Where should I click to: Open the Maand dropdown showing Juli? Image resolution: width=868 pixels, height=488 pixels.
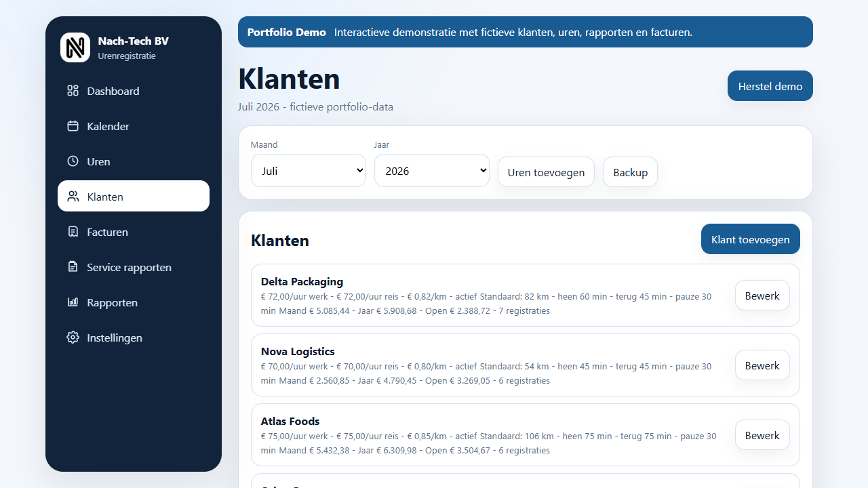pos(309,171)
